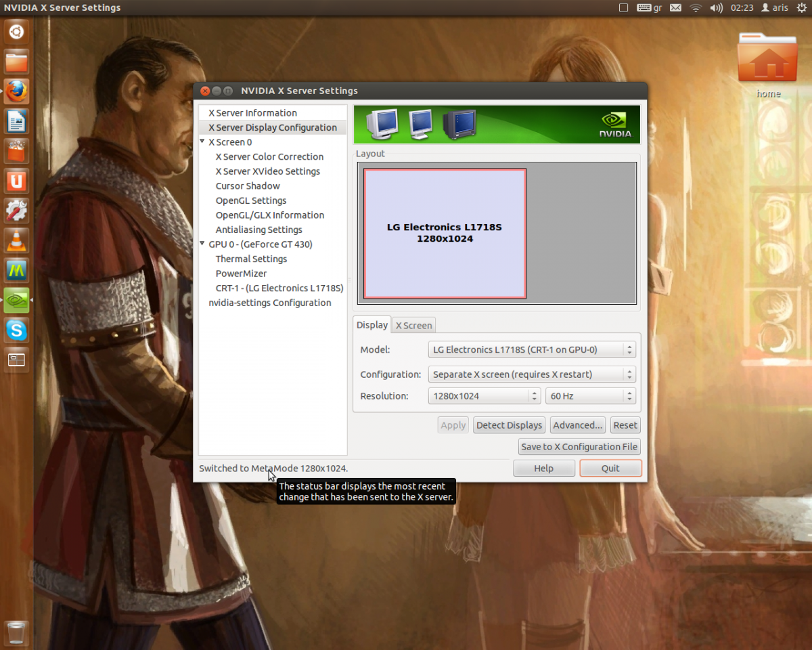Open the mail envelope indicator menu
812x650 pixels.
click(x=675, y=7)
